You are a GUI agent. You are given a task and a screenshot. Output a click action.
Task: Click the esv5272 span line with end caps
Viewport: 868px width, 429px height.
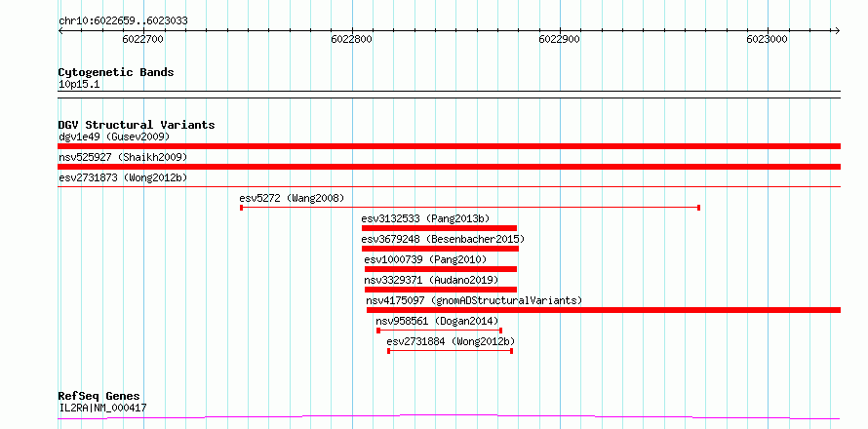click(x=470, y=208)
